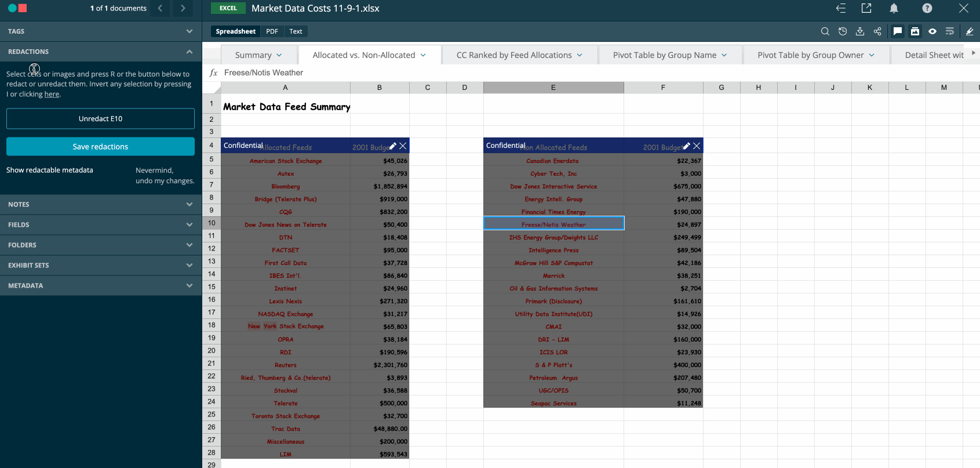Click the collapse panel arrow icon in header
This screenshot has height=468, width=980.
point(841,8)
